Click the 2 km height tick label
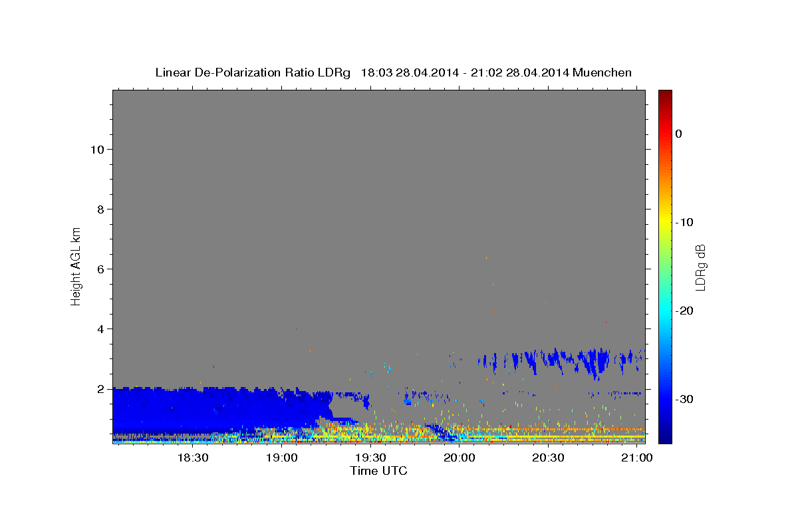The width and height of the screenshot is (798, 532). (99, 388)
